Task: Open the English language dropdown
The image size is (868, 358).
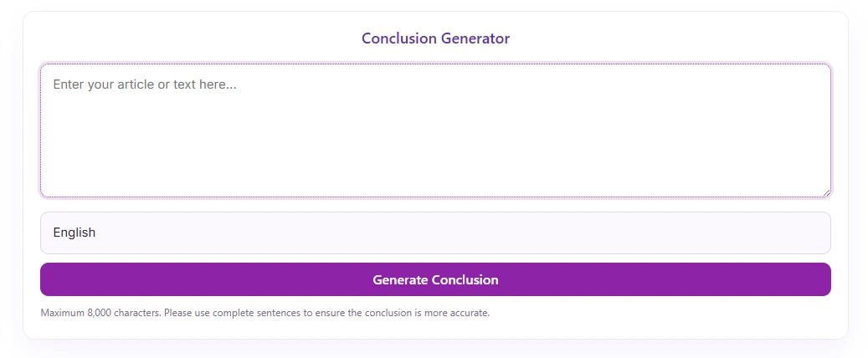Action: tap(435, 233)
